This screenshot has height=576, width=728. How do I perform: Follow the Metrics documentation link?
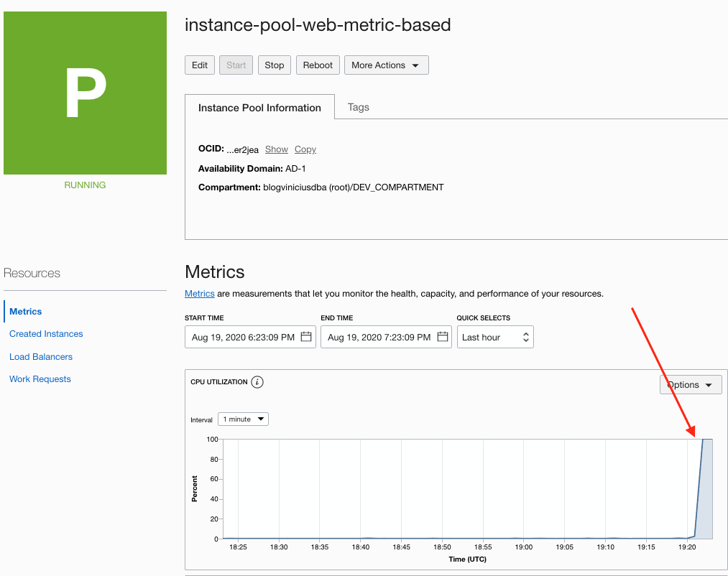[200, 294]
